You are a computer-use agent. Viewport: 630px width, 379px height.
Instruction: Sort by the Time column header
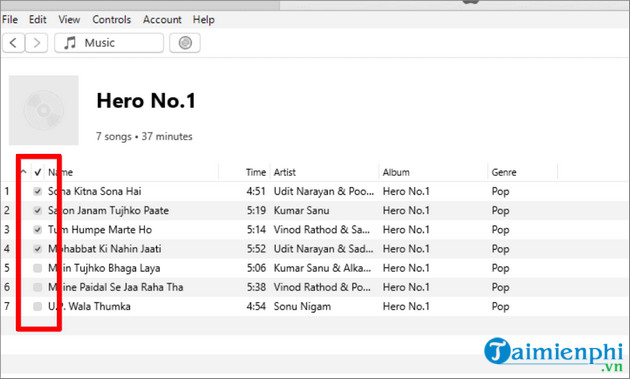click(256, 172)
